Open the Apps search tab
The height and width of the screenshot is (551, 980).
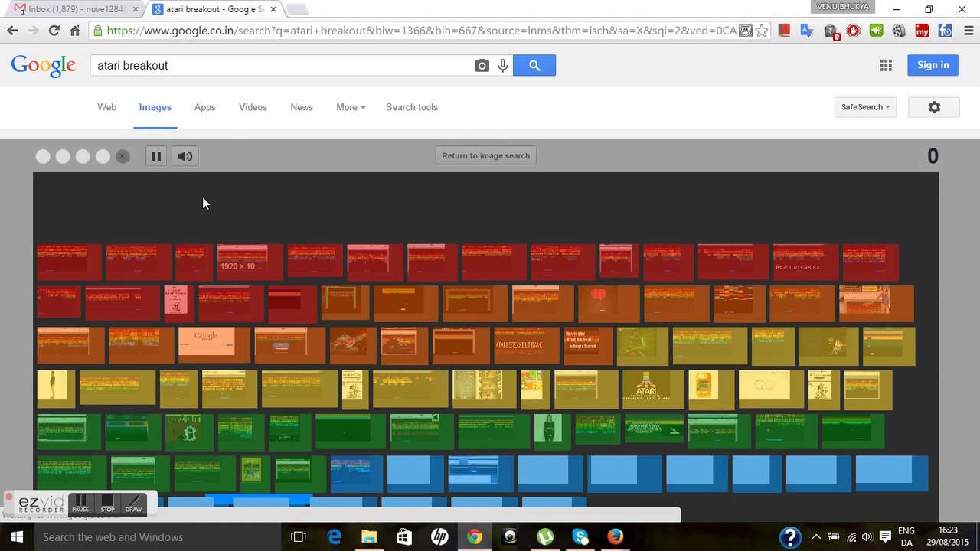(x=204, y=107)
